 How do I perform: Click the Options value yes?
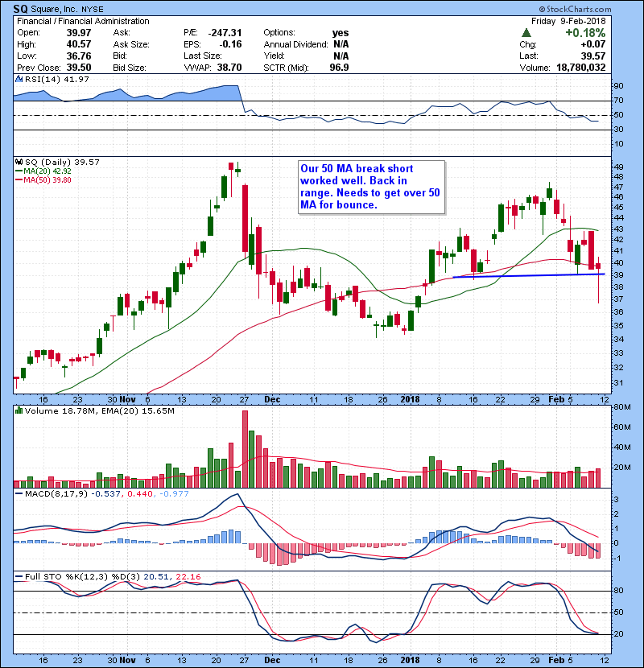click(x=341, y=33)
